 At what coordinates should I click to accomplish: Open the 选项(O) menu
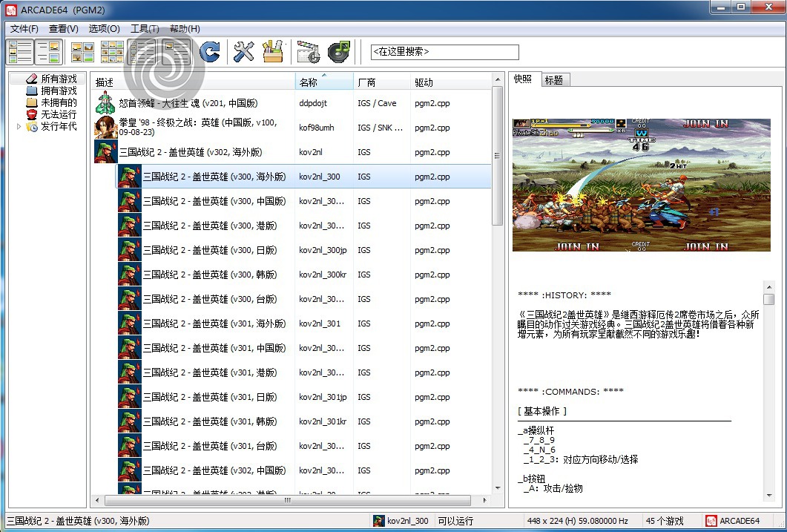[104, 29]
